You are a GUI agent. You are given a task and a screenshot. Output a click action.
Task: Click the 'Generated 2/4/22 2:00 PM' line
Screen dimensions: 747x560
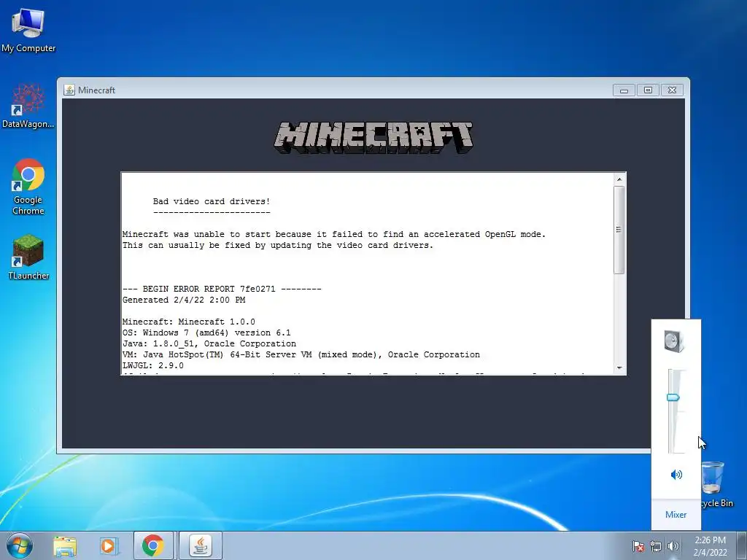click(184, 300)
